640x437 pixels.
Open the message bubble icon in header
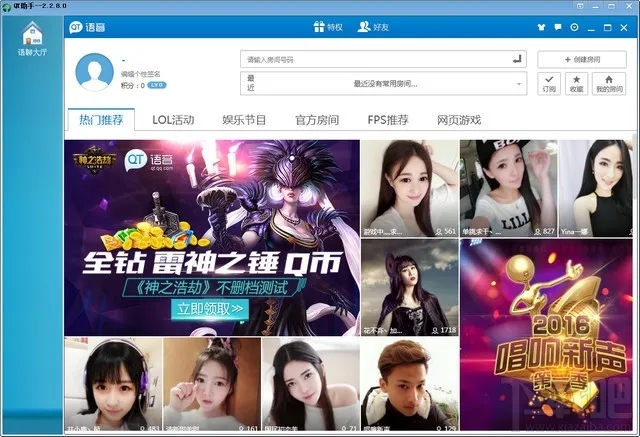[558, 27]
